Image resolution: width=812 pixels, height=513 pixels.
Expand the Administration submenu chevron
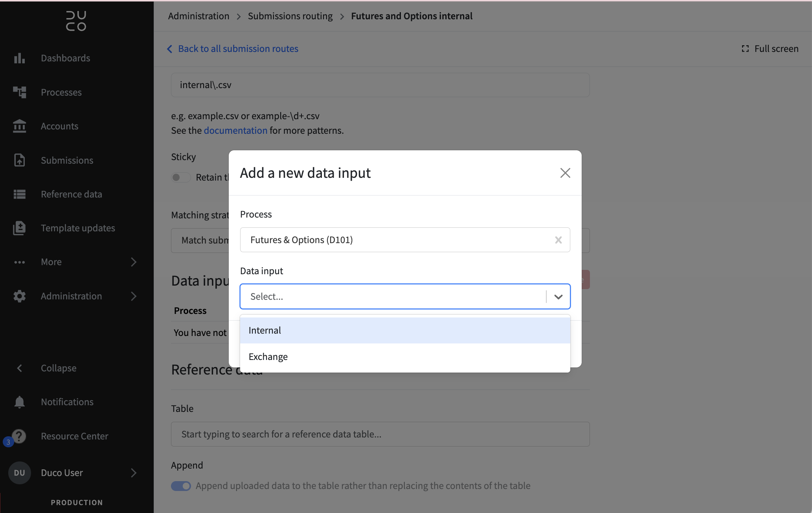[134, 296]
